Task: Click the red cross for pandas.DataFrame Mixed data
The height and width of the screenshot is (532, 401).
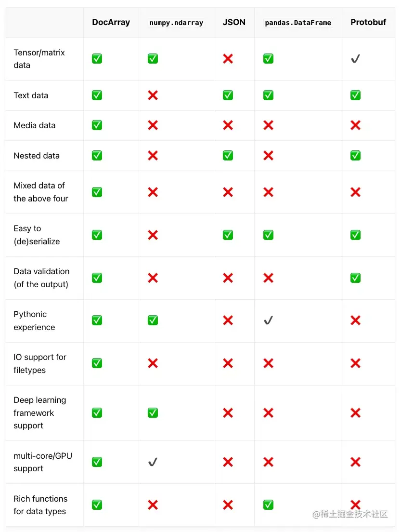Action: click(268, 192)
